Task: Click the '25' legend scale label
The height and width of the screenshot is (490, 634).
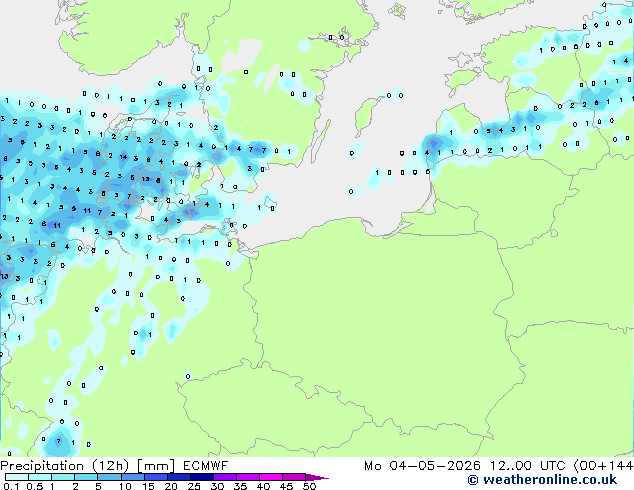Action: pyautogui.click(x=194, y=486)
